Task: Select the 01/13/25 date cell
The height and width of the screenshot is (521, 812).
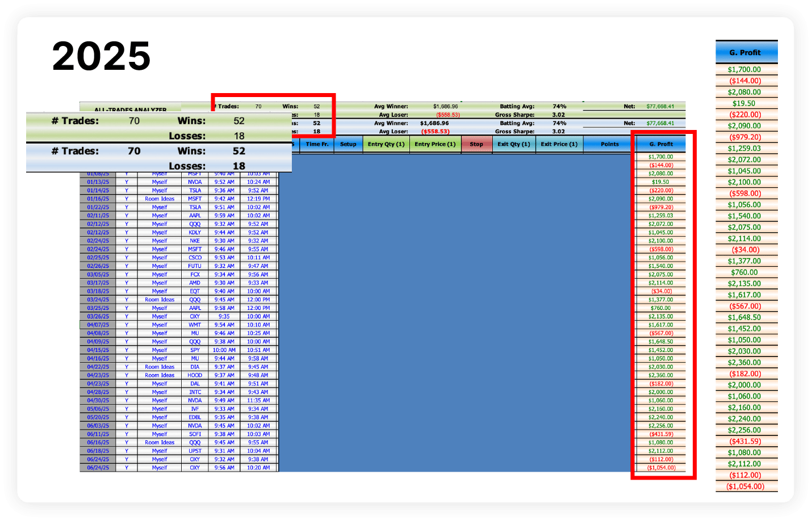Action: point(98,182)
